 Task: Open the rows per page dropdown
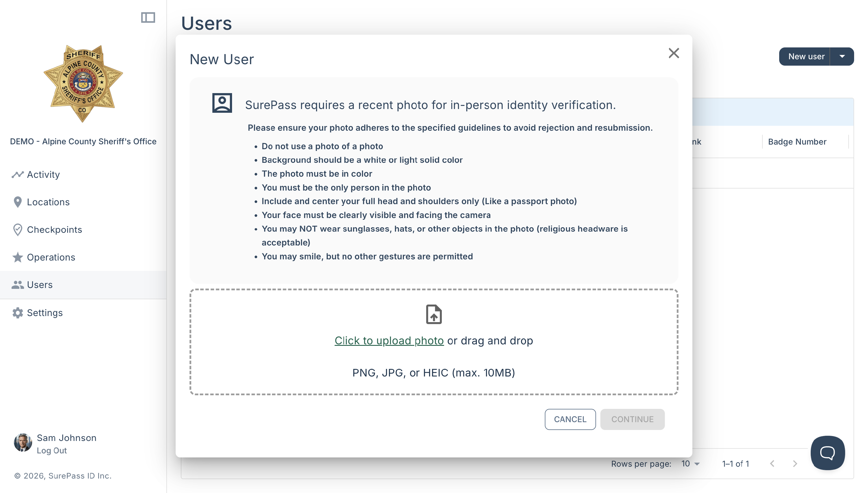coord(690,464)
